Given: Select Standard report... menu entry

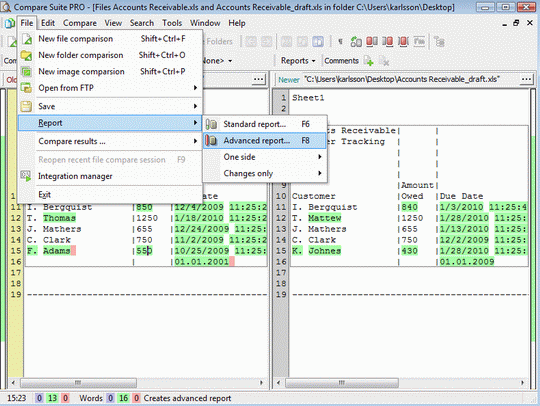Looking at the screenshot, I should click(264, 124).
